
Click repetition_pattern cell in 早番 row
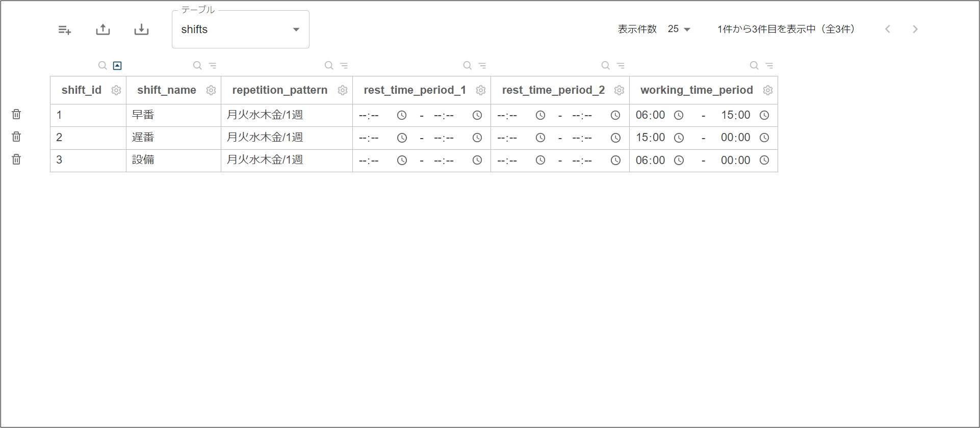tap(287, 115)
